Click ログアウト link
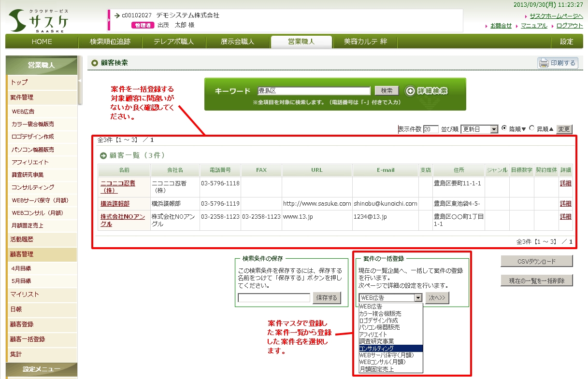Screen dimensions: 588x379 pyautogui.click(x=570, y=26)
